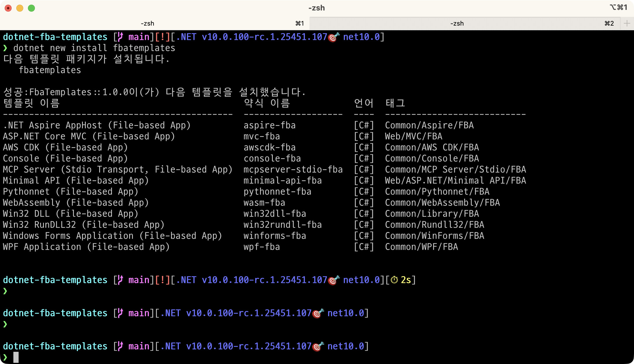
Task: Click the tag "Common/Rundll32/FBA"
Action: [434, 225]
